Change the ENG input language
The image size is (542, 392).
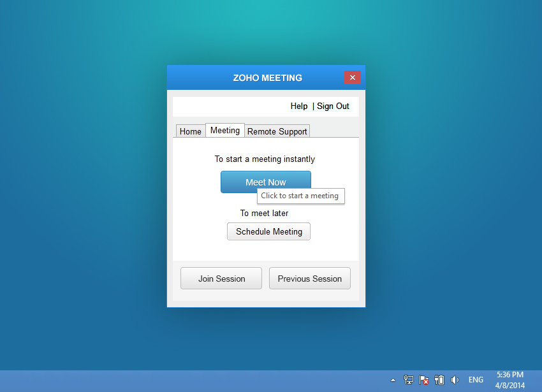[x=476, y=380]
